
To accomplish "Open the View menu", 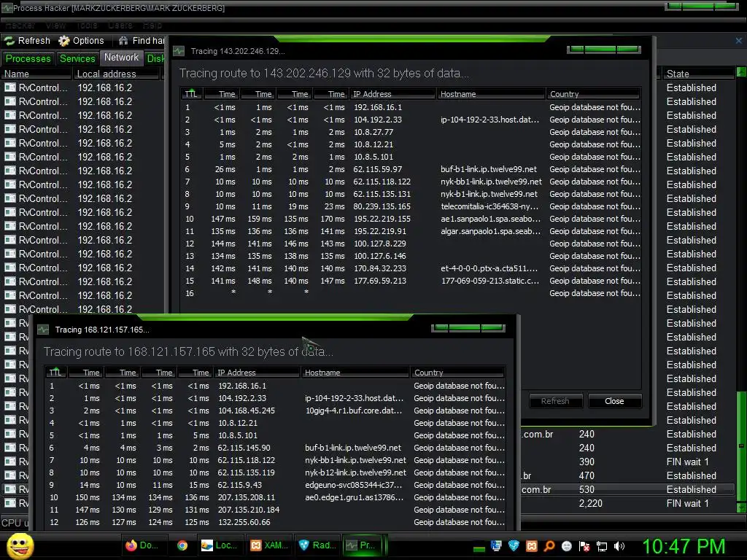I will (x=55, y=26).
